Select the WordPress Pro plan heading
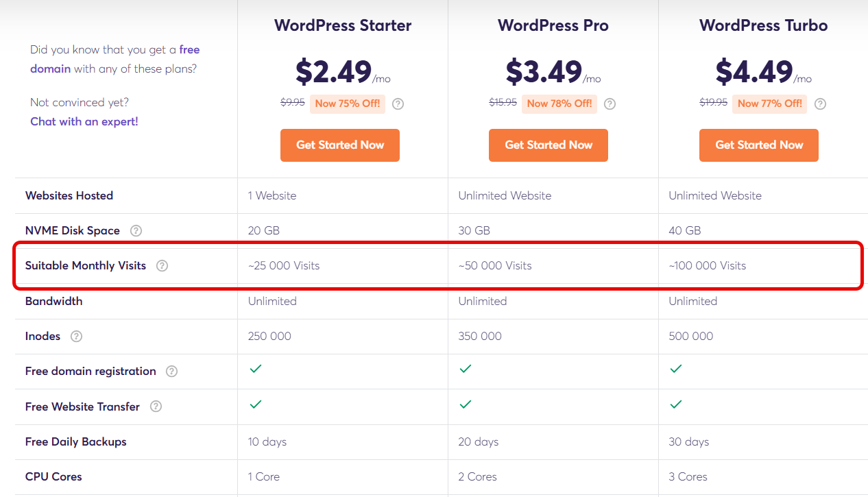Image resolution: width=868 pixels, height=497 pixels. tap(553, 26)
